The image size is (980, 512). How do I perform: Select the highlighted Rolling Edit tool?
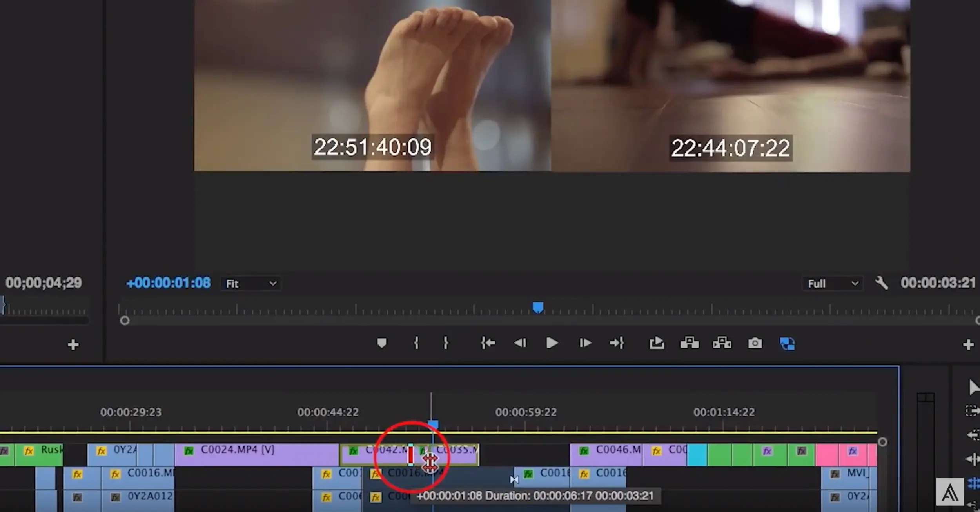[973, 483]
